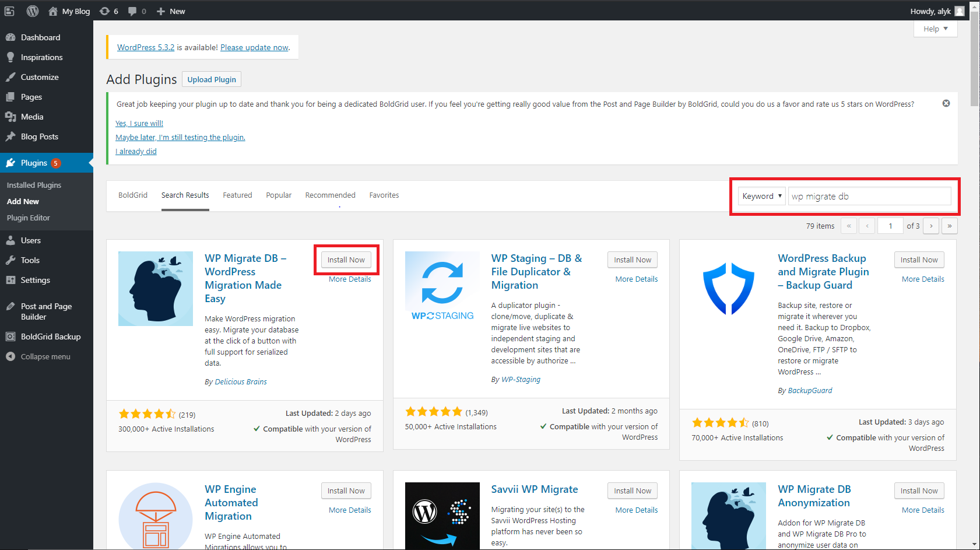Dismiss the BoldGrid rating notice
980x550 pixels.
[946, 103]
